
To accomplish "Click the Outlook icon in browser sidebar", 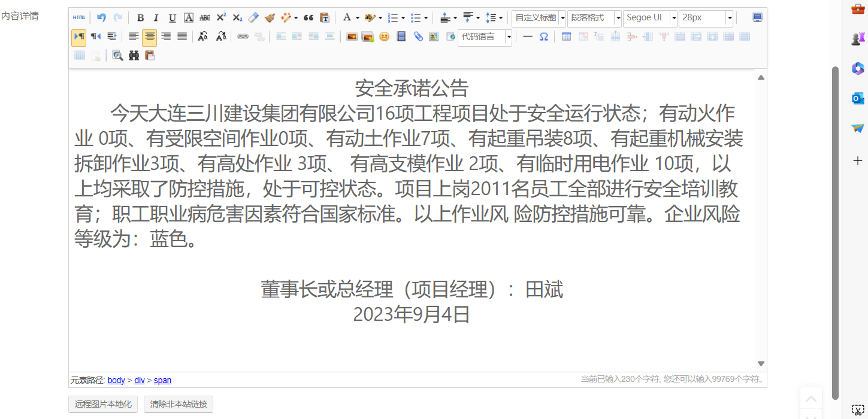I will (x=858, y=98).
